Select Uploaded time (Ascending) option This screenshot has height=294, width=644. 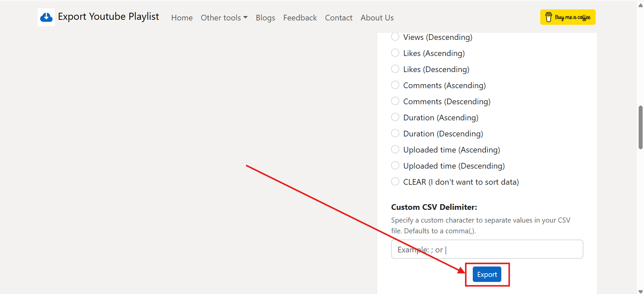(x=395, y=150)
